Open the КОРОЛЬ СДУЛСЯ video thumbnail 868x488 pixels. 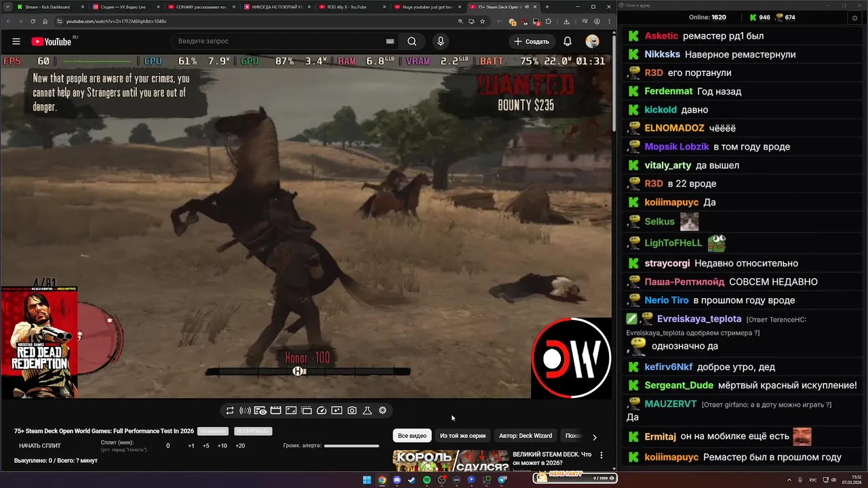[451, 460]
